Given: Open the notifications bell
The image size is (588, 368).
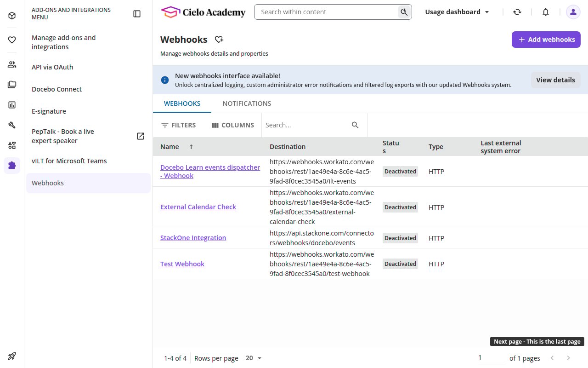Looking at the screenshot, I should [546, 12].
